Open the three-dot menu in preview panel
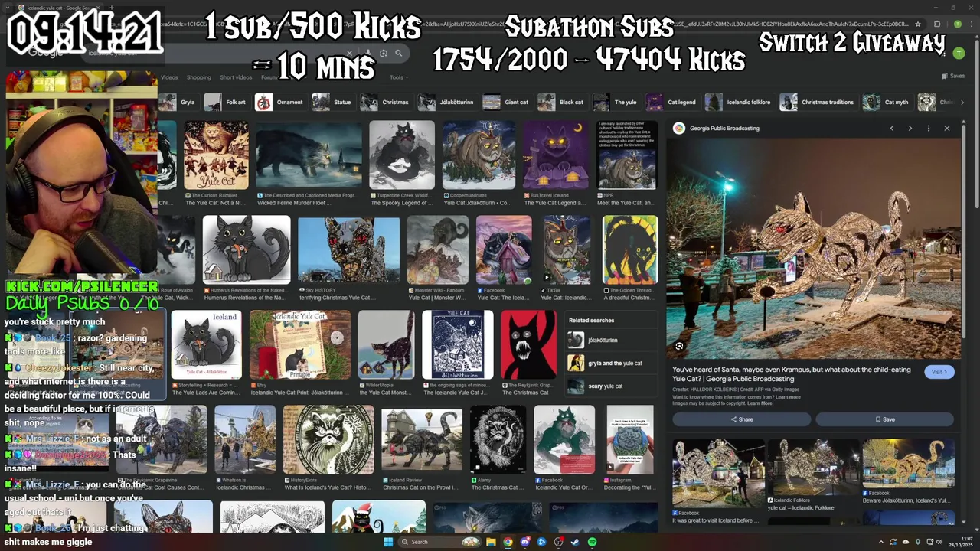The height and width of the screenshot is (551, 980). pos(929,129)
